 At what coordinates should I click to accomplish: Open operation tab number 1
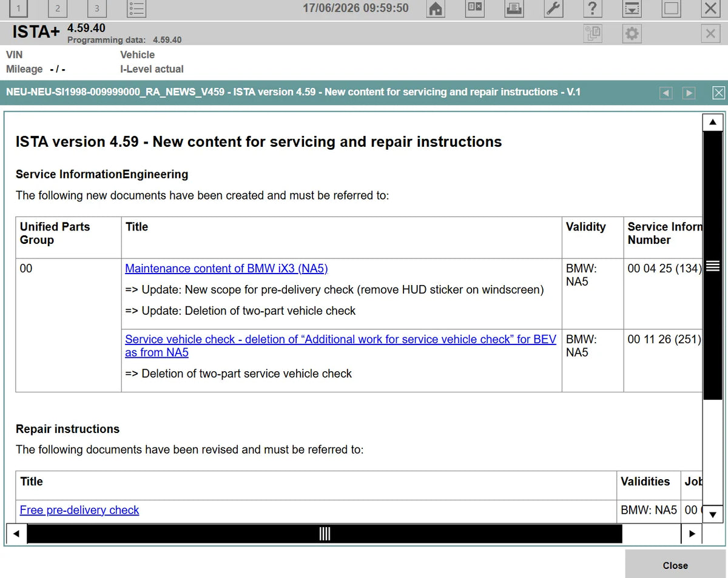[18, 8]
